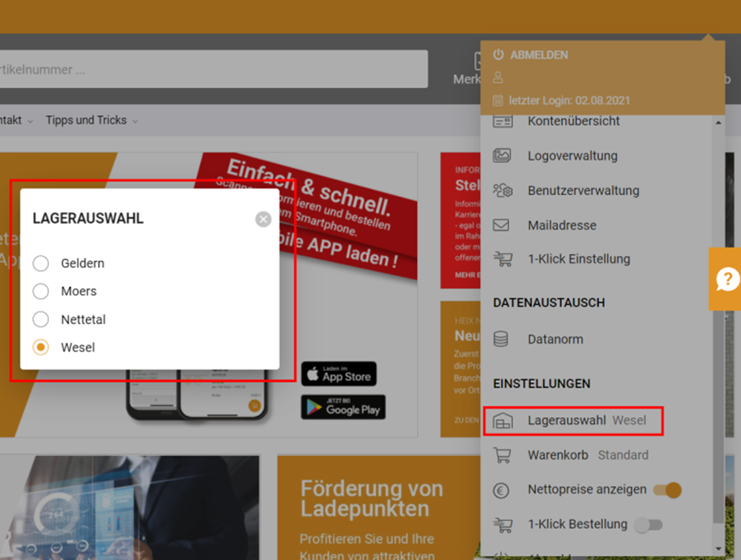
Task: Expand the Tipps und Tricks dropdown
Action: click(92, 120)
